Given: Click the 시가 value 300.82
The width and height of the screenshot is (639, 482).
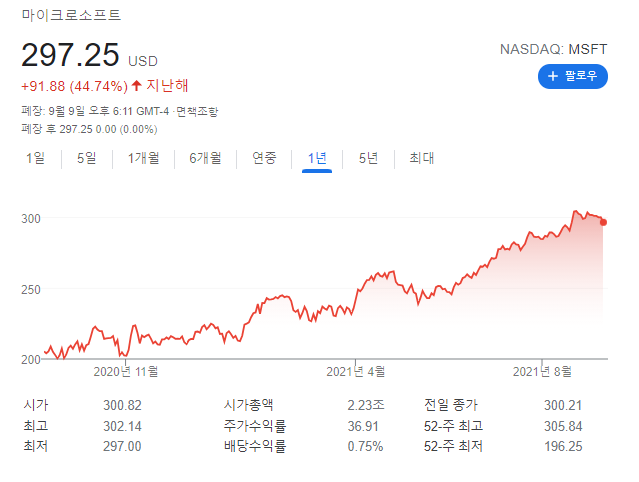Looking at the screenshot, I should 122,405.
